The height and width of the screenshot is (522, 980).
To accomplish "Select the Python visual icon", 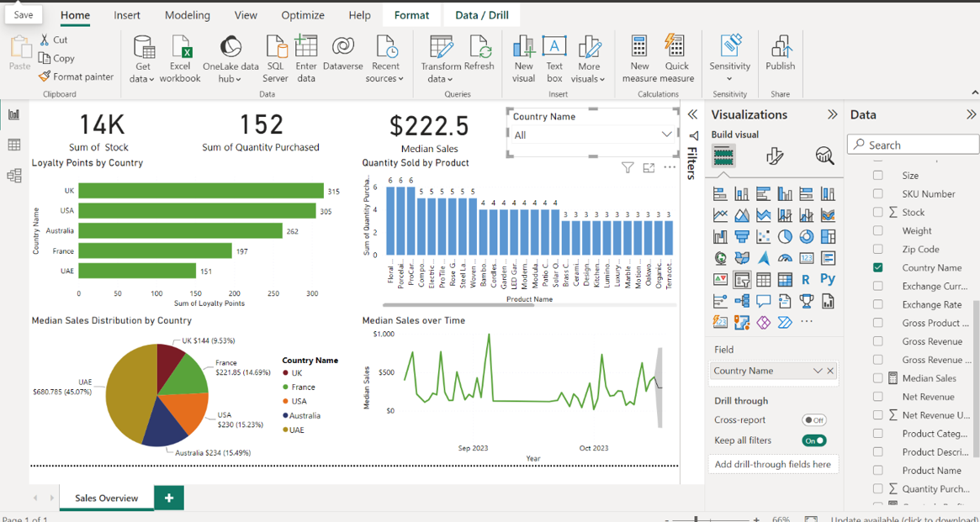I will click(x=828, y=279).
